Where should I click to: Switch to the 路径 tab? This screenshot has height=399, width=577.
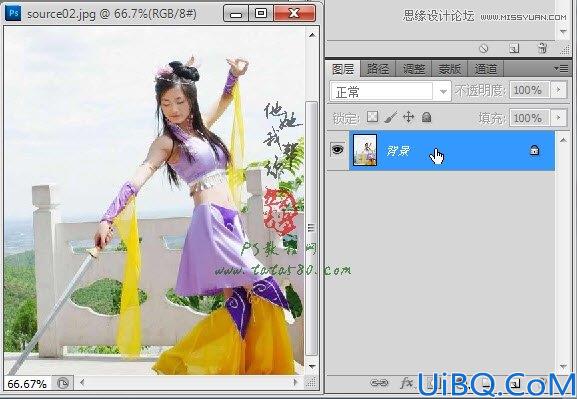click(378, 69)
